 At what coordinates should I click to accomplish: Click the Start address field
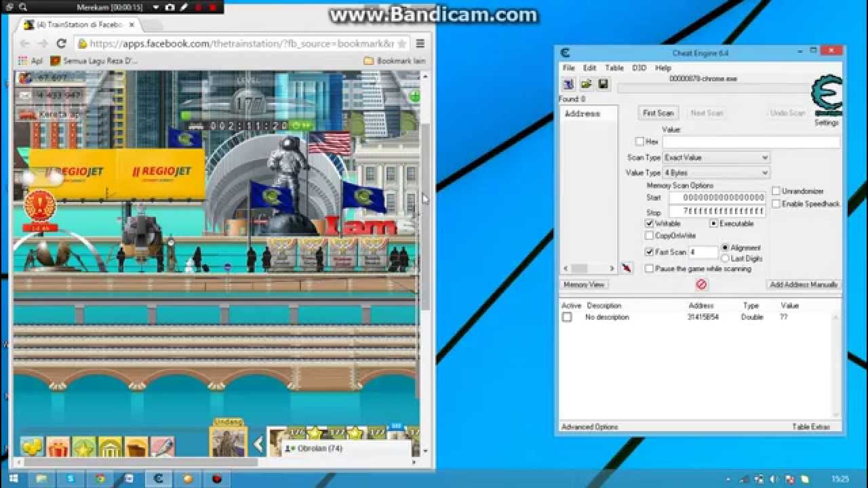[717, 197]
